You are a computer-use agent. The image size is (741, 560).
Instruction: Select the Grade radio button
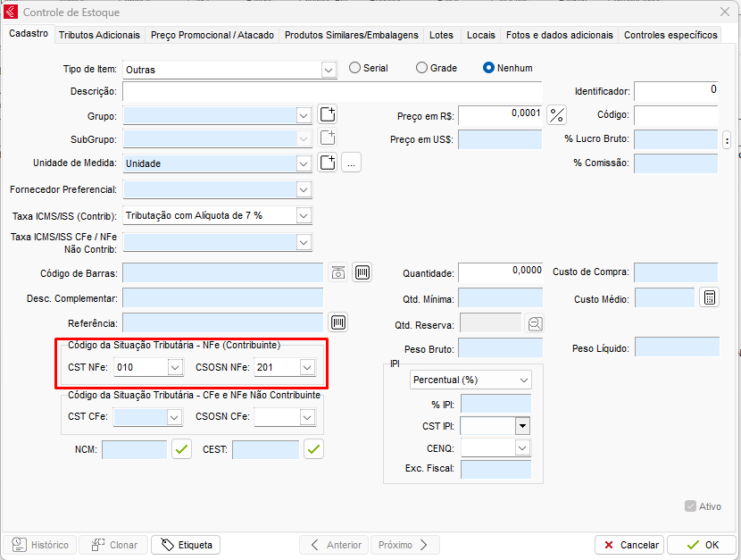(421, 68)
